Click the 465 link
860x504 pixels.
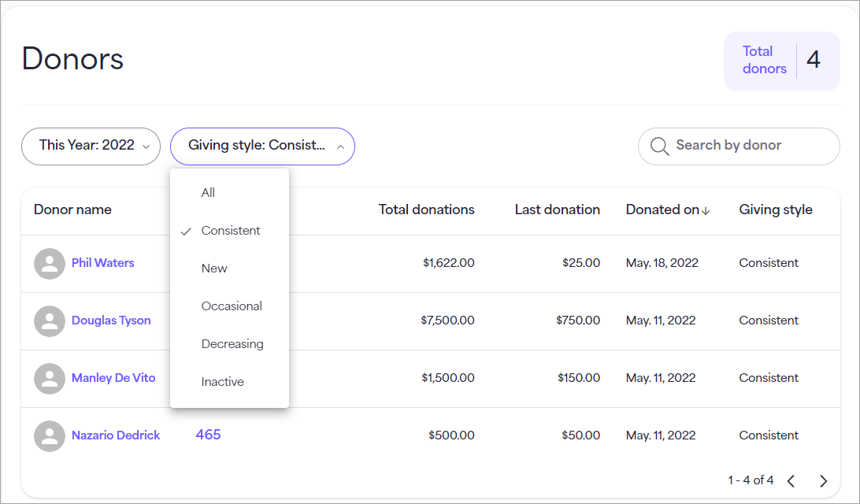click(209, 435)
